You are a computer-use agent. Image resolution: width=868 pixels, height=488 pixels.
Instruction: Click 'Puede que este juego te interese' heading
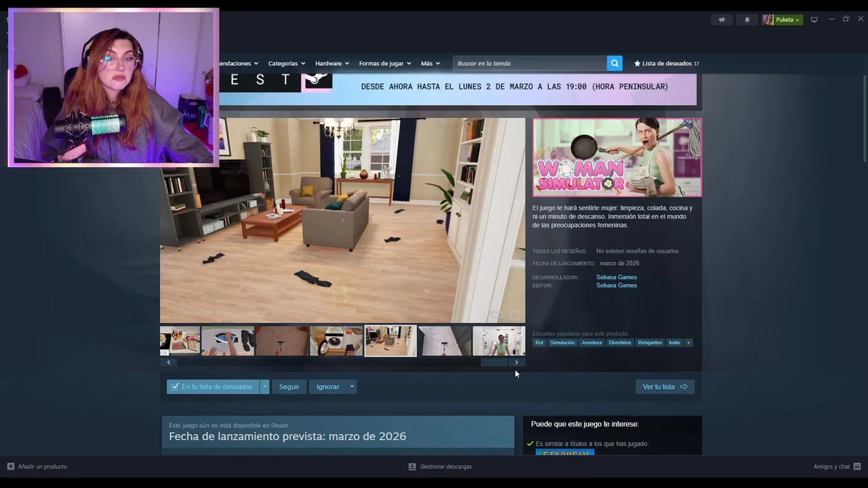pos(585,424)
